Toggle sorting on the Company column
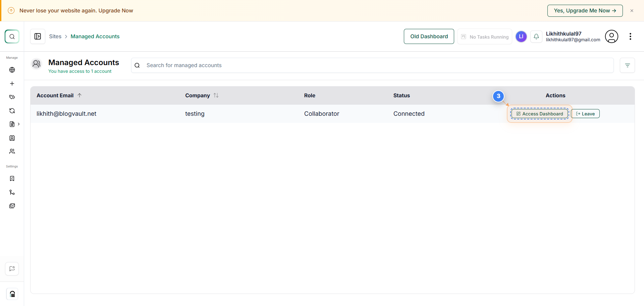The width and height of the screenshot is (644, 306). [x=216, y=95]
